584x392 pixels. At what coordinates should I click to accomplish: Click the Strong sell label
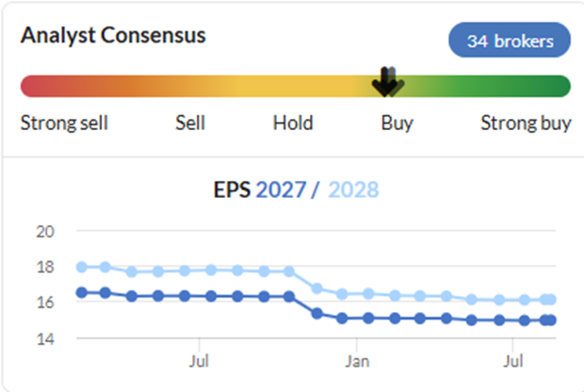coord(64,122)
